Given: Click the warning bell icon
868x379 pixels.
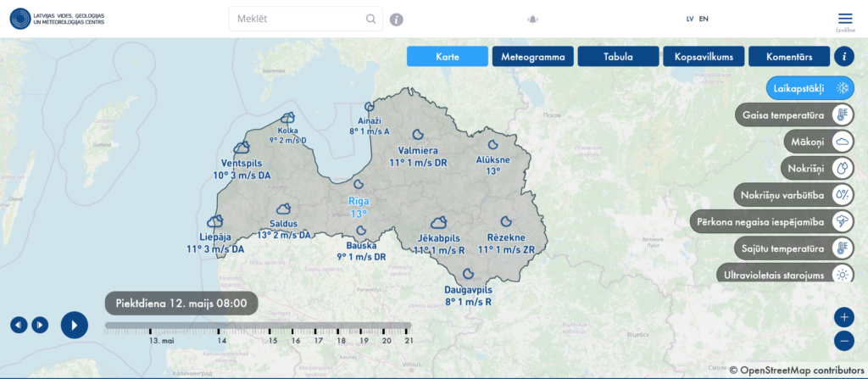Looking at the screenshot, I should point(532,19).
